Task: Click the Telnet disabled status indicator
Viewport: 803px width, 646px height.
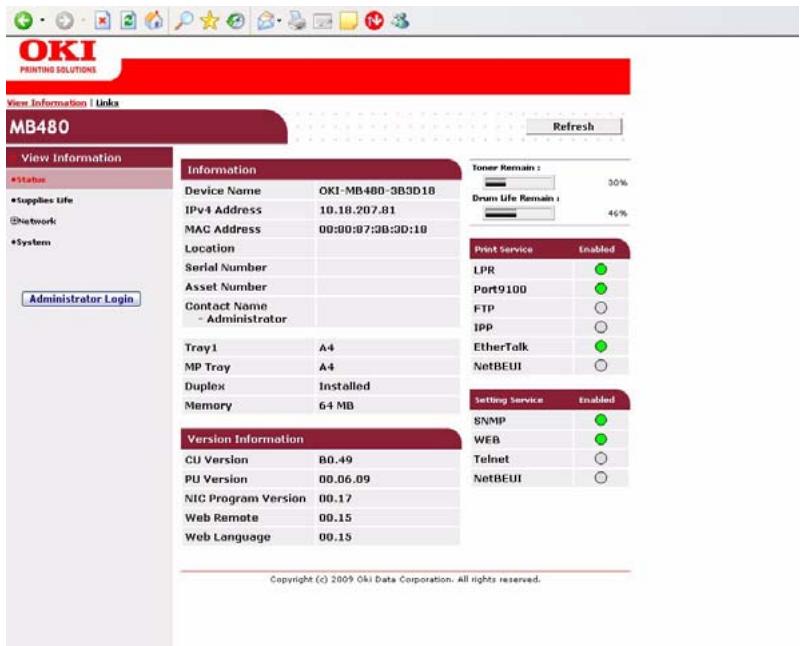Action: [x=601, y=459]
